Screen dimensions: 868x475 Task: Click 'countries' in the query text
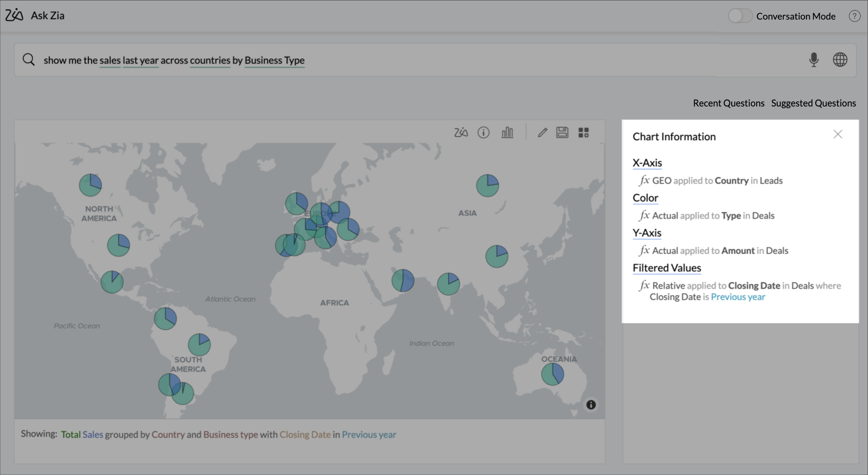tap(210, 60)
